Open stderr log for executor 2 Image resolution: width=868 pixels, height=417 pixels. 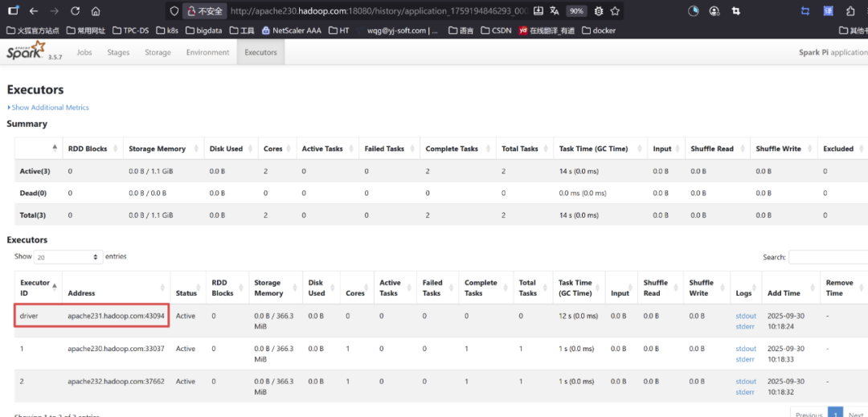pos(744,391)
